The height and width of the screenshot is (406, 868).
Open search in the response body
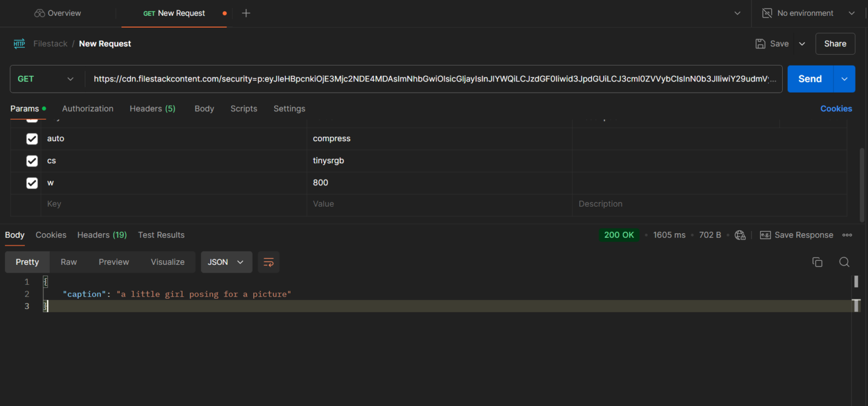844,262
